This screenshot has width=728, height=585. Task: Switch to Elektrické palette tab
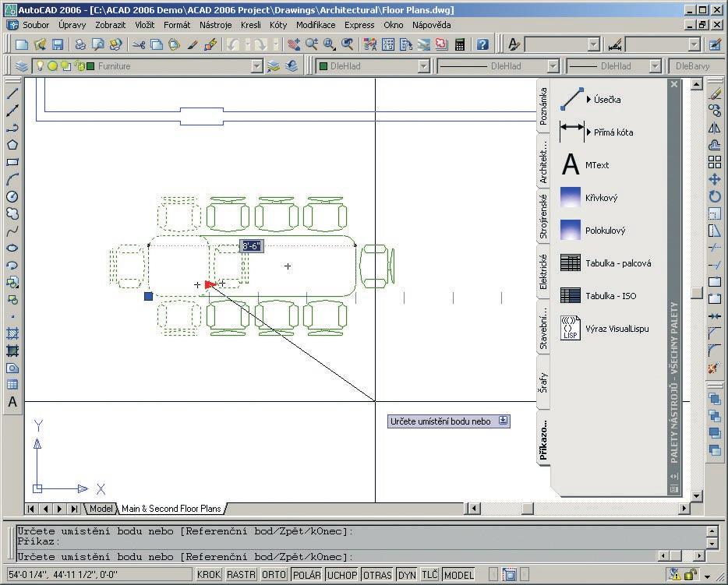(x=543, y=272)
